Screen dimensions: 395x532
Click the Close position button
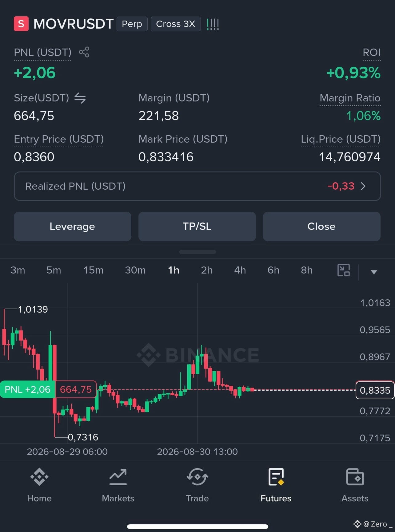pyautogui.click(x=322, y=227)
